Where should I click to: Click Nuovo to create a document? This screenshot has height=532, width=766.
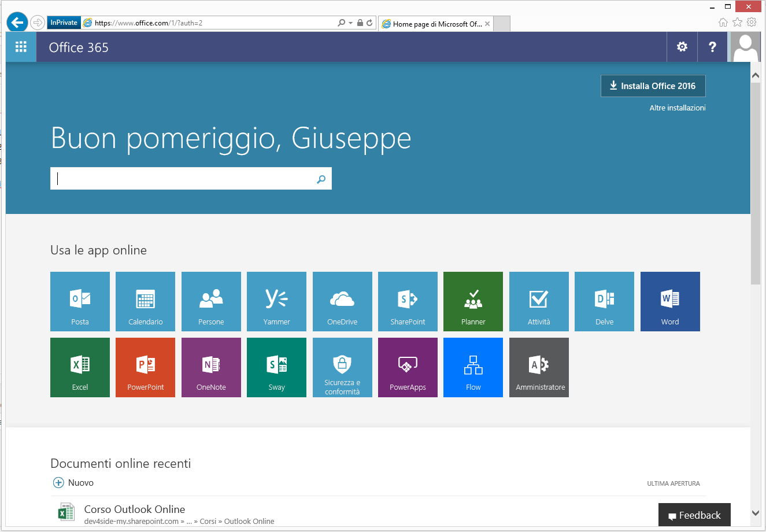(x=73, y=482)
